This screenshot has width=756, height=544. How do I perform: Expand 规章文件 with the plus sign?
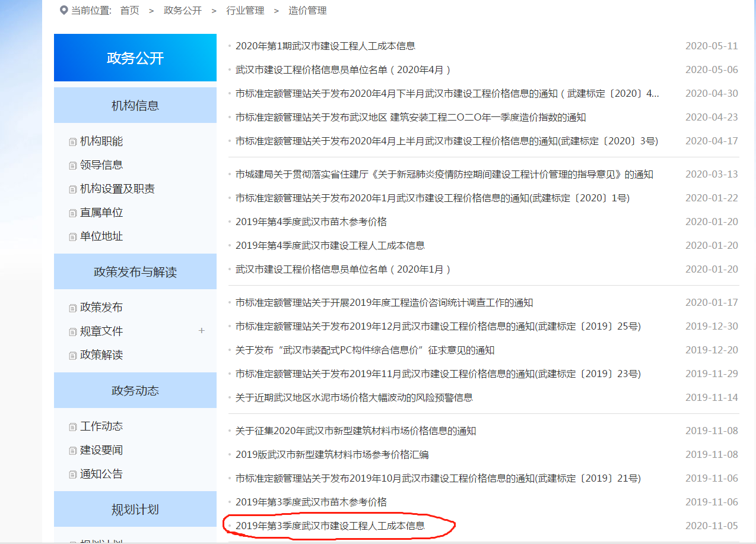(x=202, y=330)
